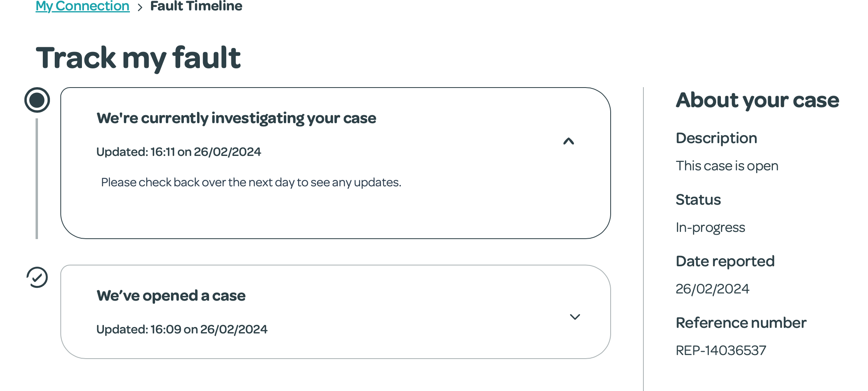Expand the 'We've opened a case' down chevron
868x391 pixels.
click(x=575, y=317)
